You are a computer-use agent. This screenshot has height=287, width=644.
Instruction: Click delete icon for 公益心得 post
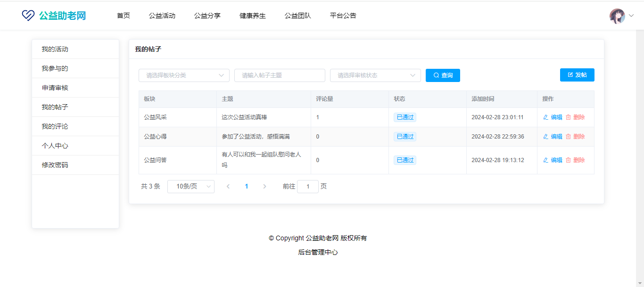pyautogui.click(x=568, y=137)
